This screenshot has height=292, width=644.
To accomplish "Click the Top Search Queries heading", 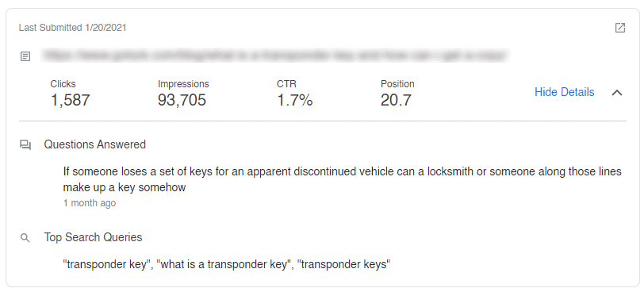I will click(94, 237).
